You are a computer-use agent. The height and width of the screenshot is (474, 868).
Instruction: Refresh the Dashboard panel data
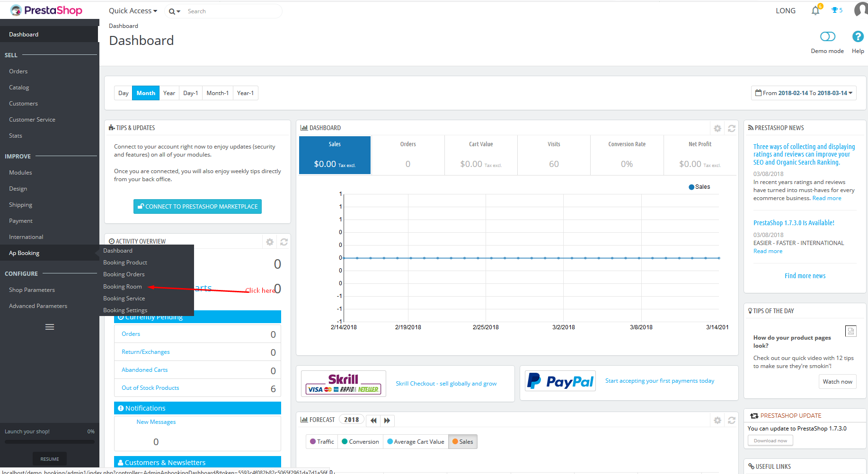pyautogui.click(x=731, y=128)
